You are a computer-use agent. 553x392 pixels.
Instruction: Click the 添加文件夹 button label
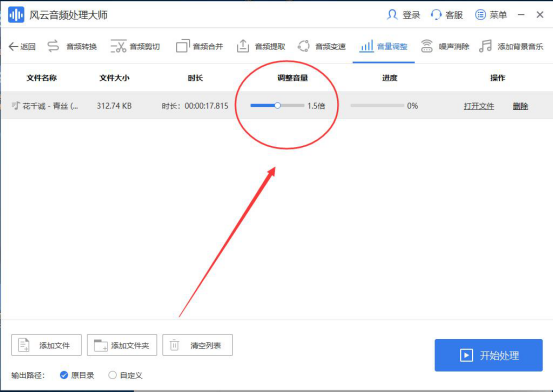point(130,345)
